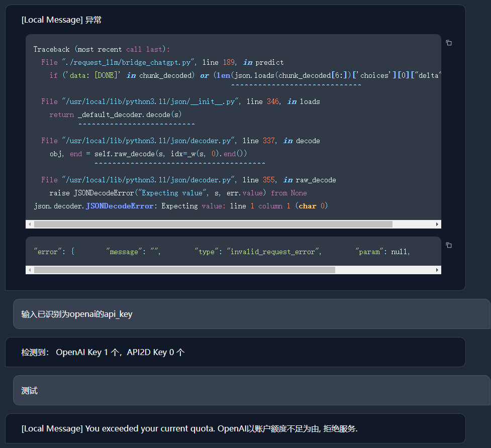491x448 pixels.
Task: Click the left arrow of the error block scrollbar
Action: [29, 270]
